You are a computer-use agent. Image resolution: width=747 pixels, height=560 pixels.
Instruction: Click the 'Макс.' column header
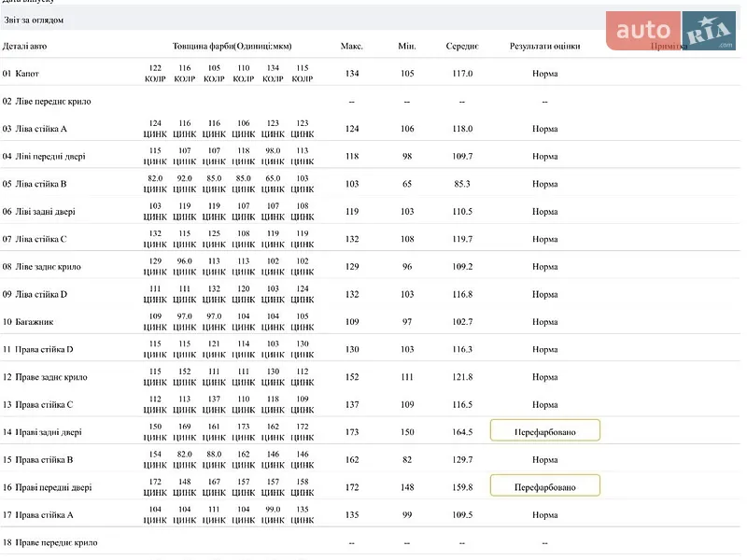[352, 46]
